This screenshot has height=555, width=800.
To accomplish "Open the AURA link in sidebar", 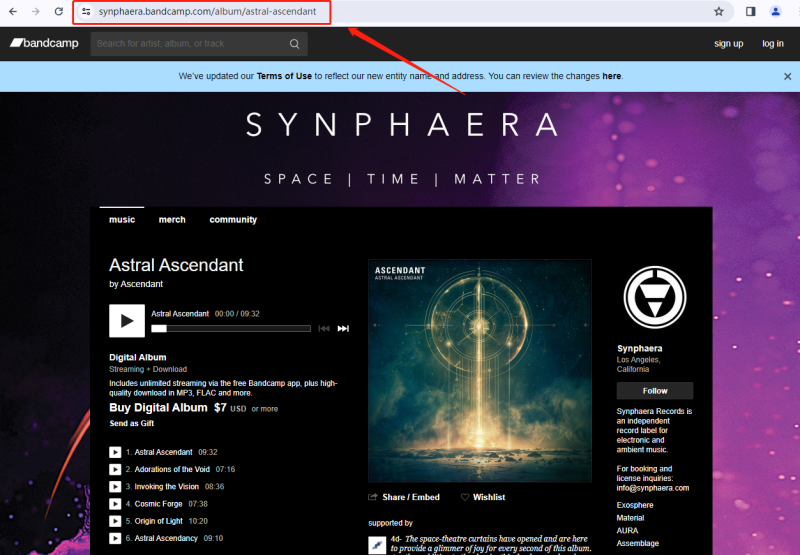I will point(627,531).
